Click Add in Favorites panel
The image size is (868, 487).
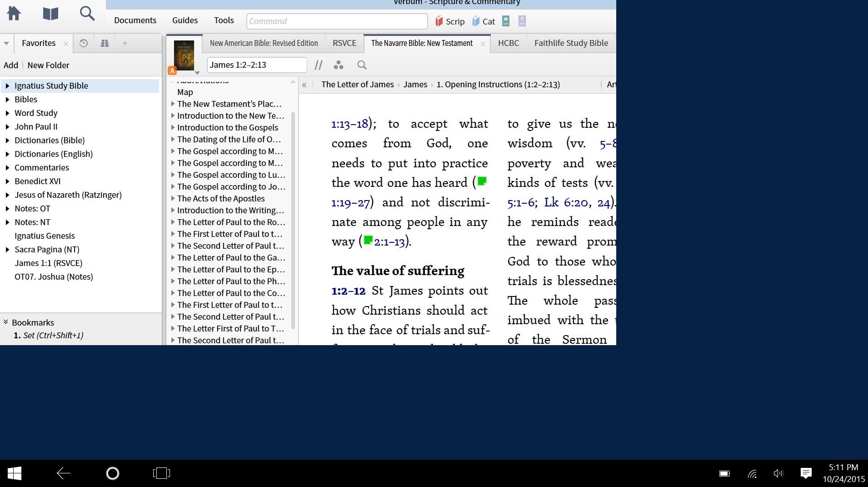click(x=11, y=65)
